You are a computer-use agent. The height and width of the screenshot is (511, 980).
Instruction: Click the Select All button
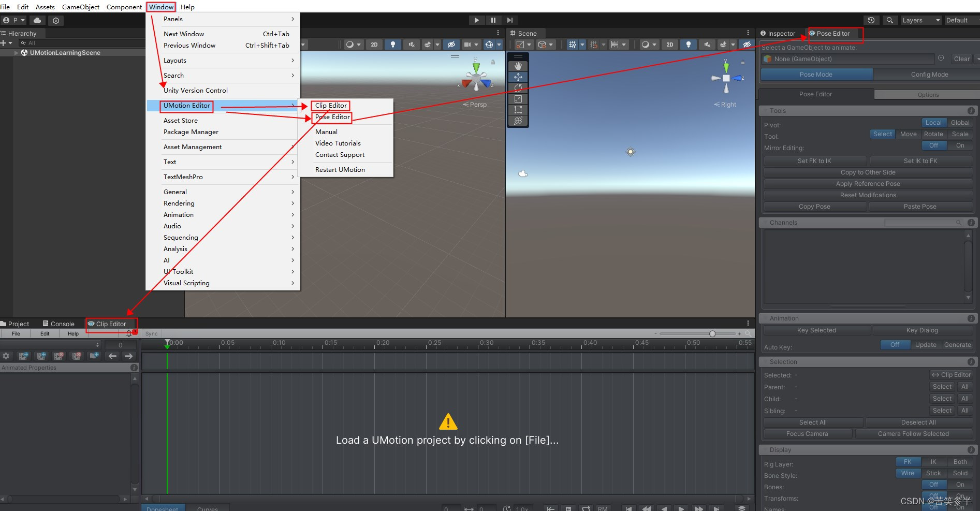click(x=813, y=422)
